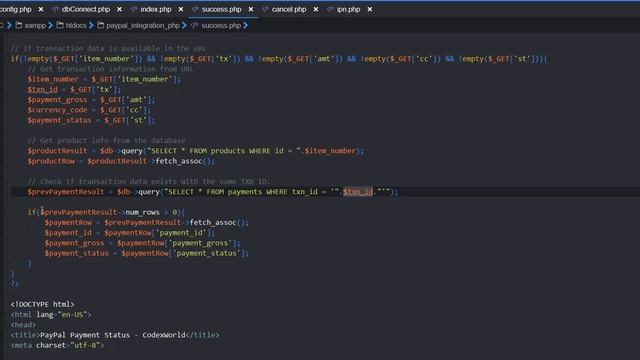Switch to the index.php tab
Viewport: 640px width, 360px height.
156,9
